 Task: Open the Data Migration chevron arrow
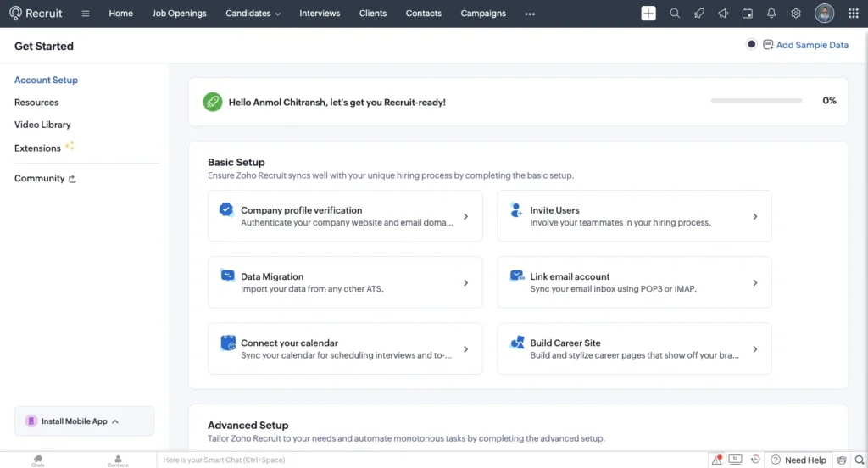pos(465,283)
